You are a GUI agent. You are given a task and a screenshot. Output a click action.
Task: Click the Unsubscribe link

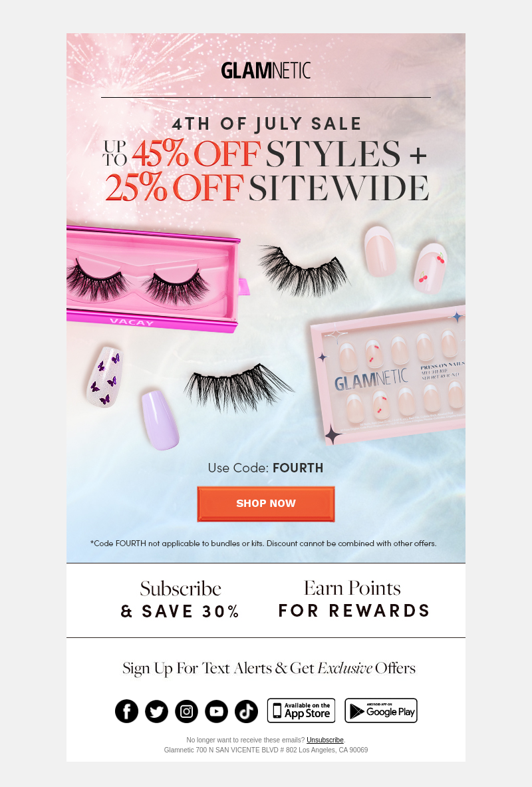tap(325, 740)
